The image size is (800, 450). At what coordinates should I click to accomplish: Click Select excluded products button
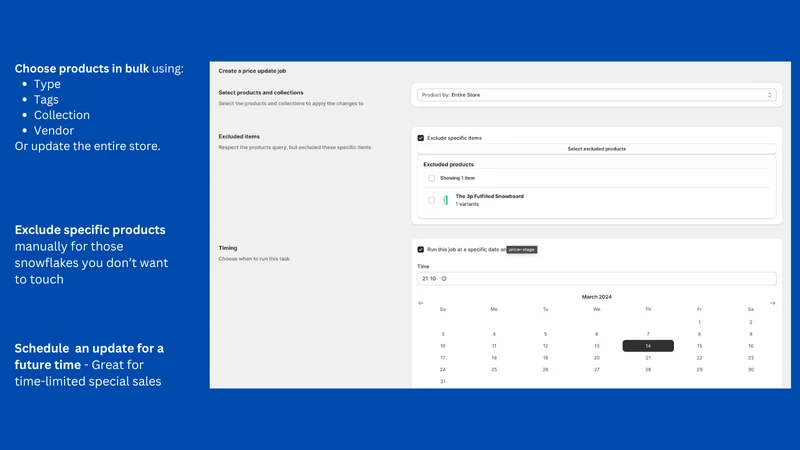click(x=596, y=149)
